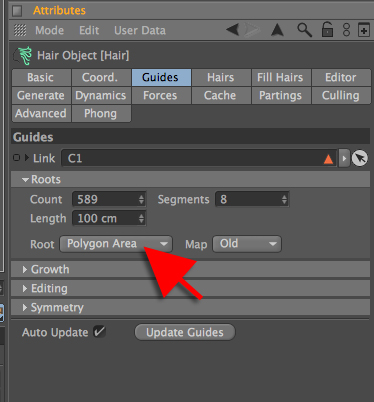
Task: Click the forward arrow in Attributes toolbar
Action: pos(253,30)
